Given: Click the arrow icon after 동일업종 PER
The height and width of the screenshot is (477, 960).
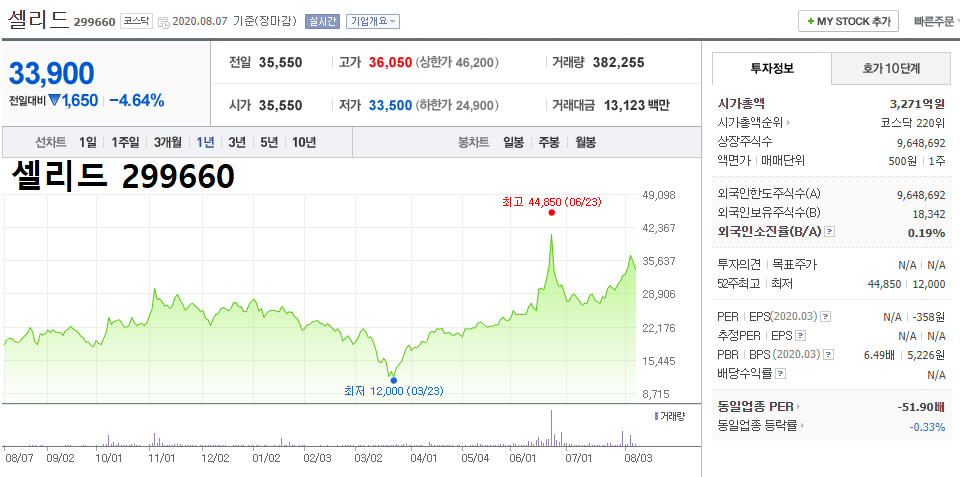Looking at the screenshot, I should pyautogui.click(x=799, y=407).
